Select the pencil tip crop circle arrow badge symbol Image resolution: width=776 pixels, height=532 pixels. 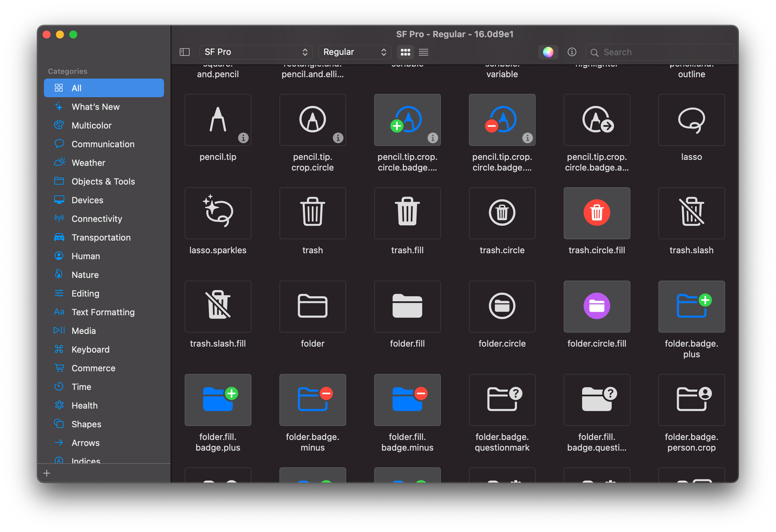pos(596,120)
